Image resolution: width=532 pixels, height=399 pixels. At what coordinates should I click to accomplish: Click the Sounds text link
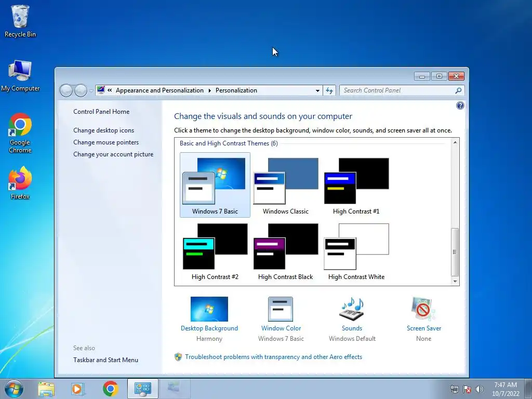[352, 328]
